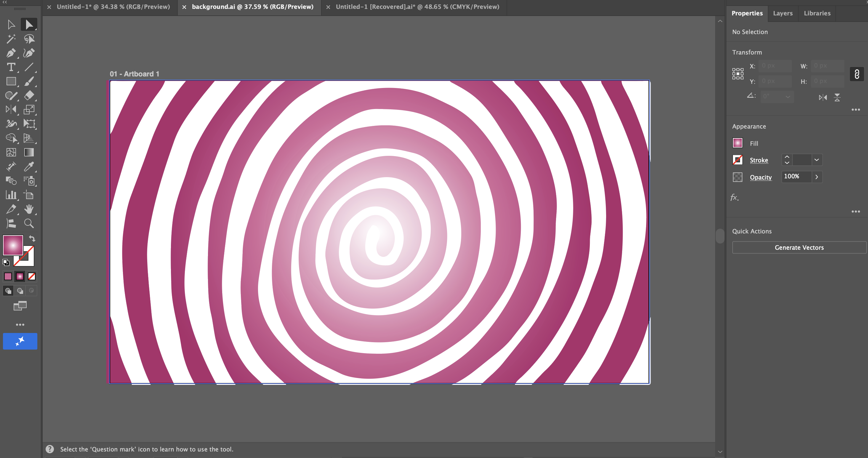This screenshot has width=868, height=458.
Task: Open the Stroke weight dropdown
Action: (x=816, y=160)
